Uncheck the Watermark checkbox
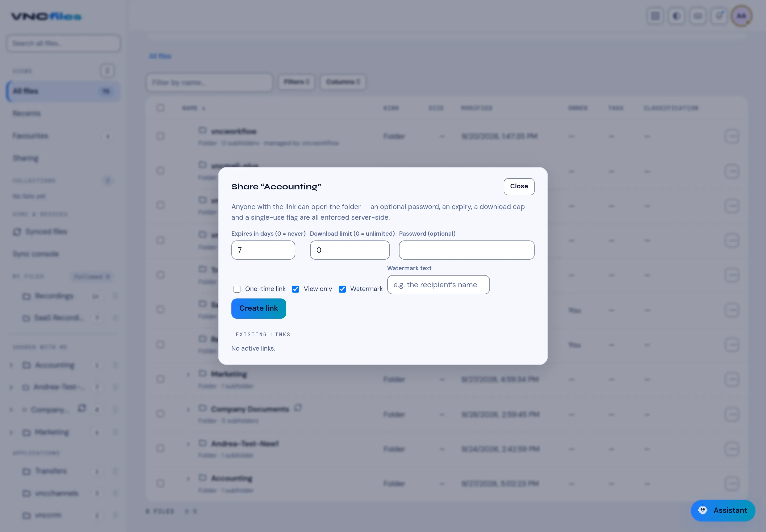Screen dimensions: 766x532 point(342,289)
